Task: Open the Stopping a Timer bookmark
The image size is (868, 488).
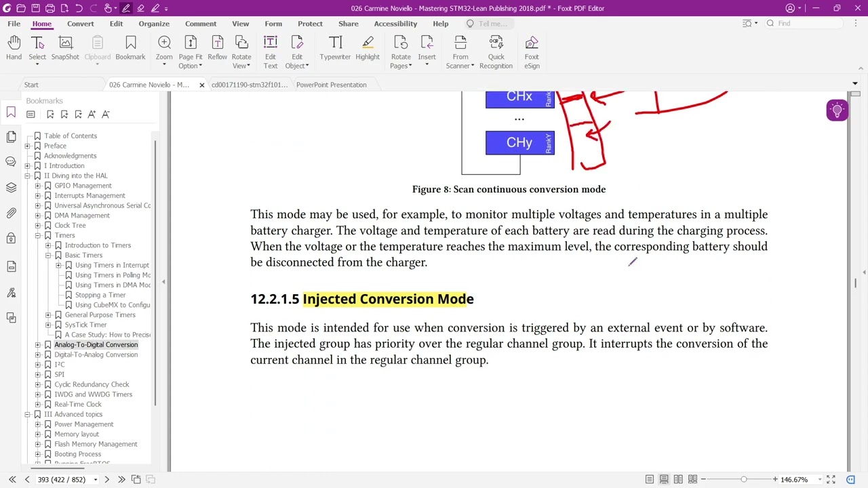Action: pos(100,295)
